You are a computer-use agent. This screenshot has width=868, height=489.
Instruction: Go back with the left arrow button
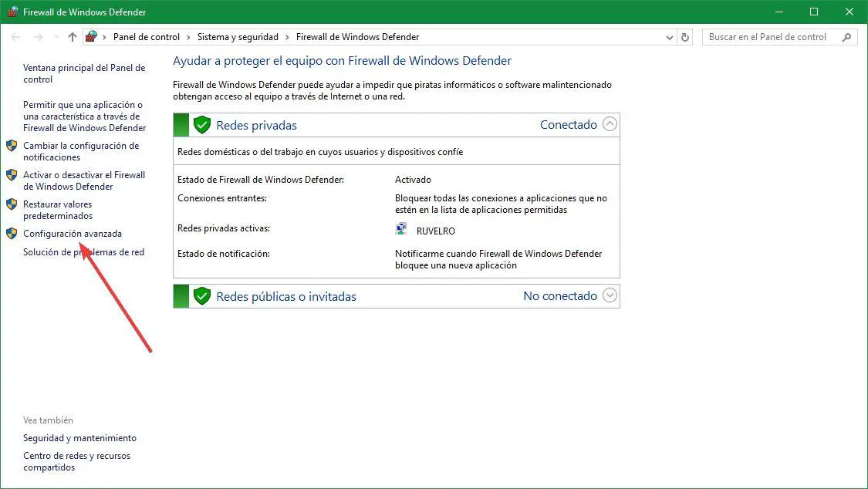click(x=16, y=37)
